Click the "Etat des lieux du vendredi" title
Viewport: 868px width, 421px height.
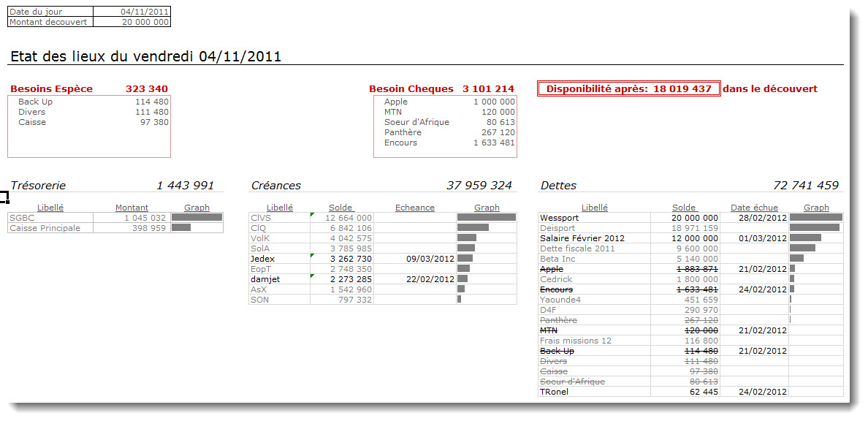145,56
